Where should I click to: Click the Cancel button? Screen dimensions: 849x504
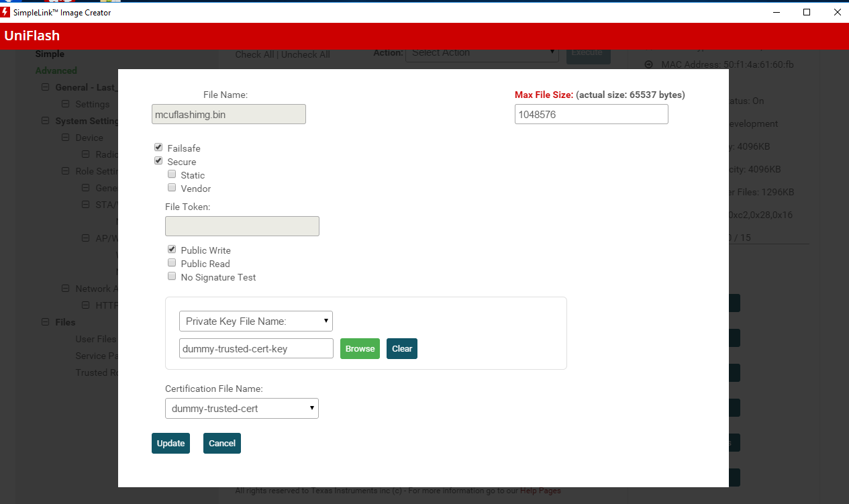point(222,444)
